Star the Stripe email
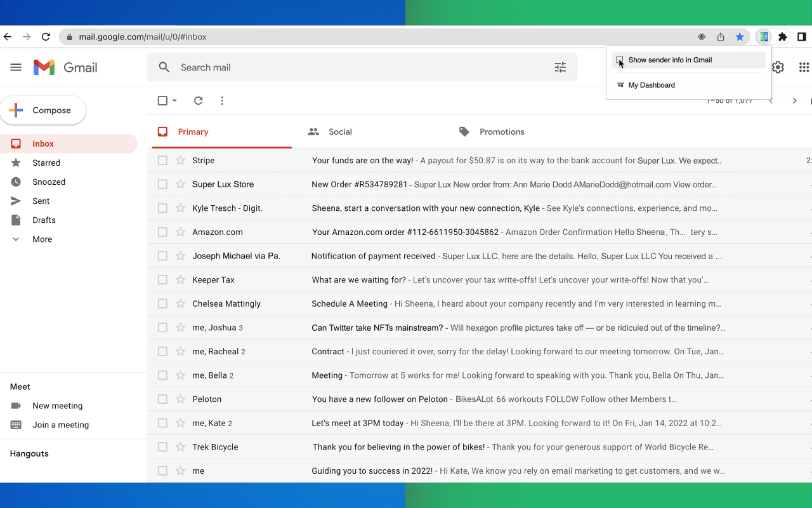 (180, 161)
